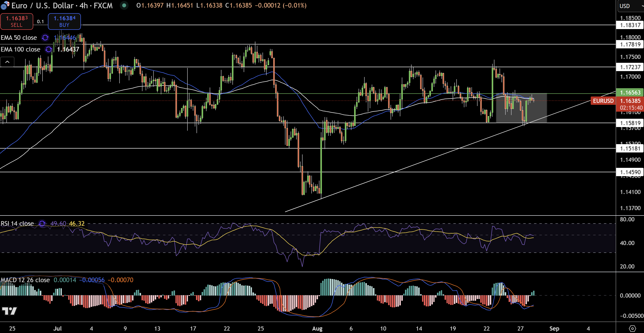Viewport: 644px width, 333px height.
Task: Click the EURUSD red price tag
Action: tap(603, 101)
